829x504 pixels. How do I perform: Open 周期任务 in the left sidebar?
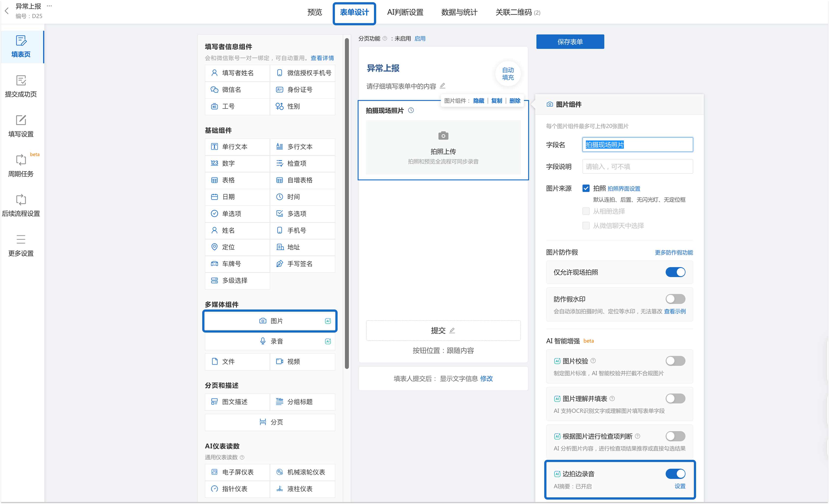point(21,166)
